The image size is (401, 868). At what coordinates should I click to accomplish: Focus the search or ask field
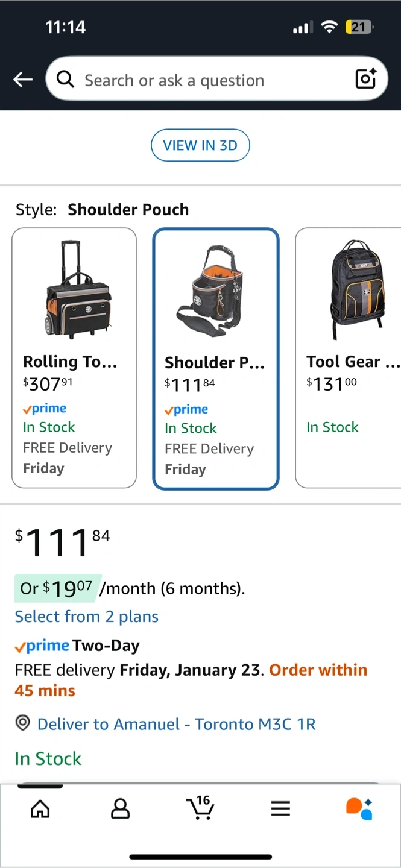pyautogui.click(x=205, y=80)
